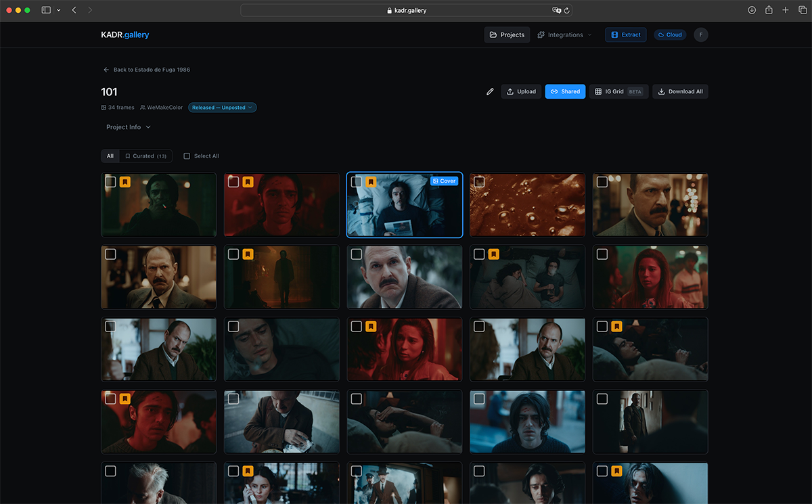
Task: Click the F user avatar
Action: point(700,35)
